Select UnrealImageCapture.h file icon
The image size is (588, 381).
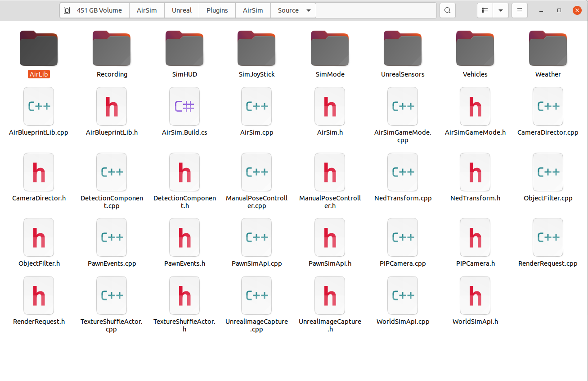pos(330,295)
